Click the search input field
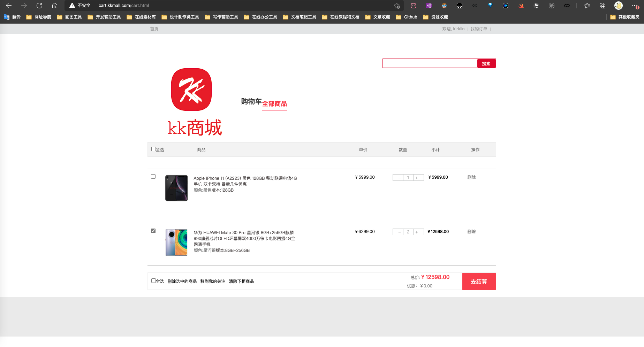The image size is (644, 347). pyautogui.click(x=430, y=63)
